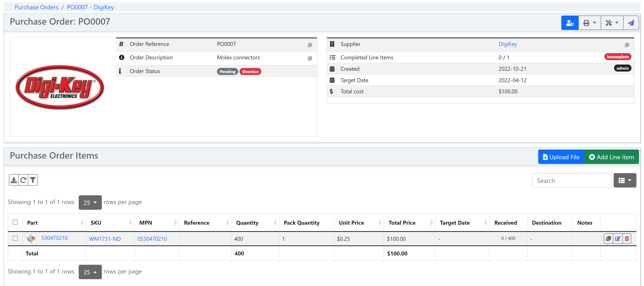Open MPN 0530470210 link

point(152,239)
